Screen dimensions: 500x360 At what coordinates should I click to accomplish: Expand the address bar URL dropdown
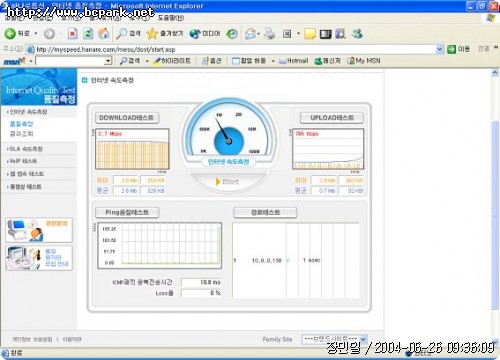440,49
